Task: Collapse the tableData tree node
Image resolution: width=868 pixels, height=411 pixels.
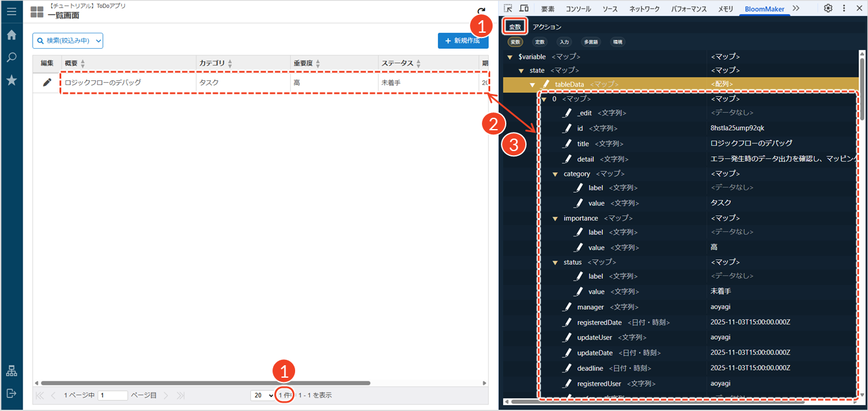Action: coord(532,85)
